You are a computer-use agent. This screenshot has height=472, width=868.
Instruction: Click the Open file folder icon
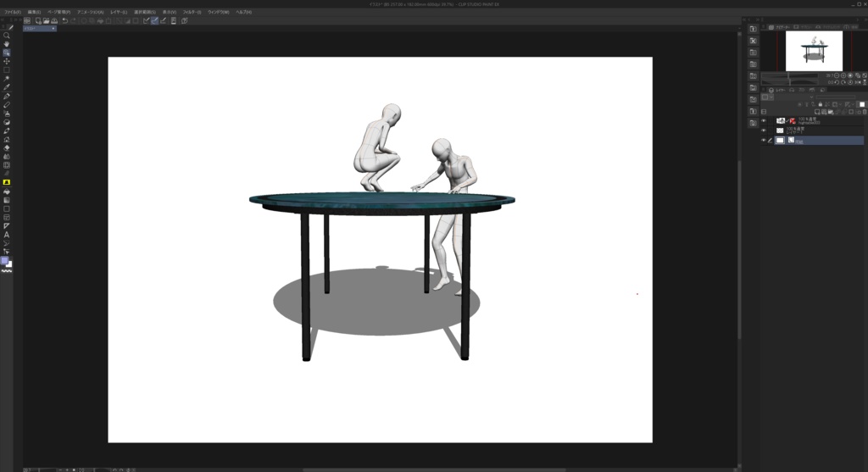47,21
